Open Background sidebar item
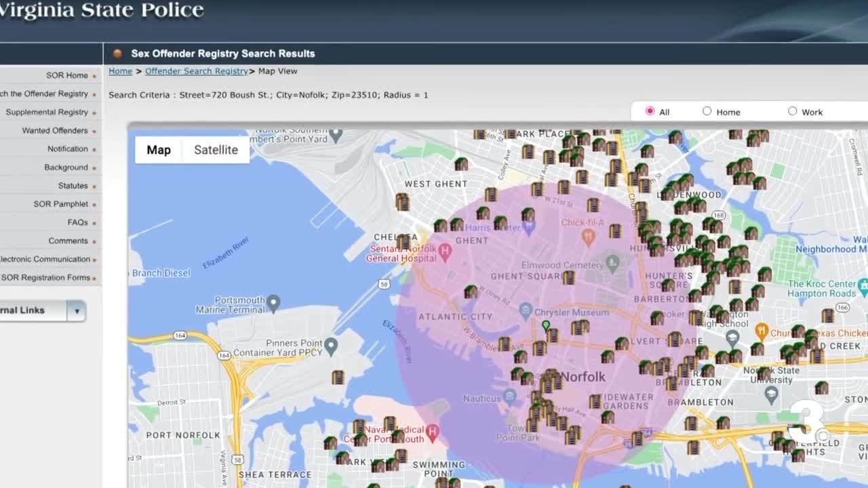Image resolution: width=868 pixels, height=488 pixels. pyautogui.click(x=66, y=167)
